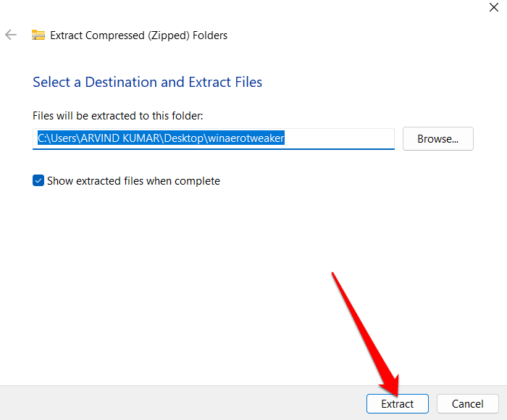The image size is (507, 420).
Task: Click 'Extract Compressed (Zipped) Folders' title text
Action: tap(139, 35)
